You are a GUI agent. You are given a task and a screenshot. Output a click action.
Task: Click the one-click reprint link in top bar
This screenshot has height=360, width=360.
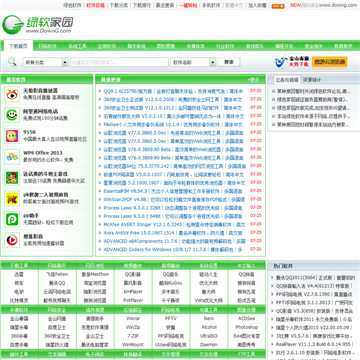[x=188, y=6]
